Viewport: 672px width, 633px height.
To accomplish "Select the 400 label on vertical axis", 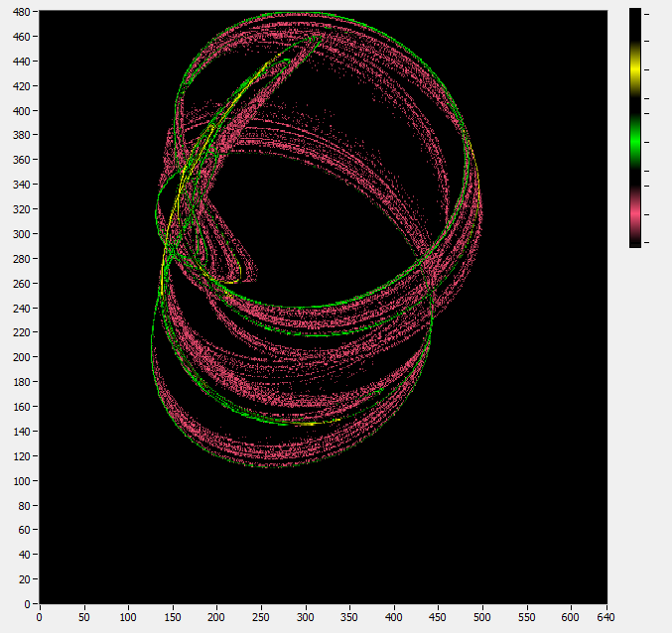I will click(22, 111).
